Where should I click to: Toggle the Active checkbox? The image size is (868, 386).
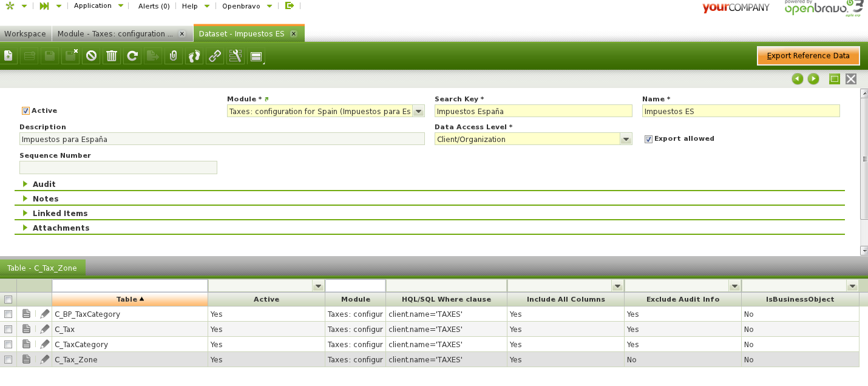click(25, 111)
